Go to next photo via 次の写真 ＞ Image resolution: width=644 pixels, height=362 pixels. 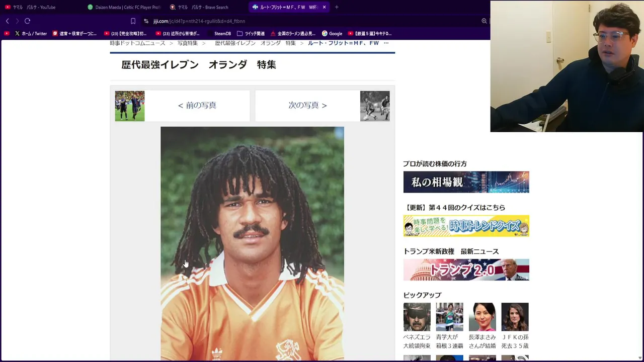tap(307, 106)
